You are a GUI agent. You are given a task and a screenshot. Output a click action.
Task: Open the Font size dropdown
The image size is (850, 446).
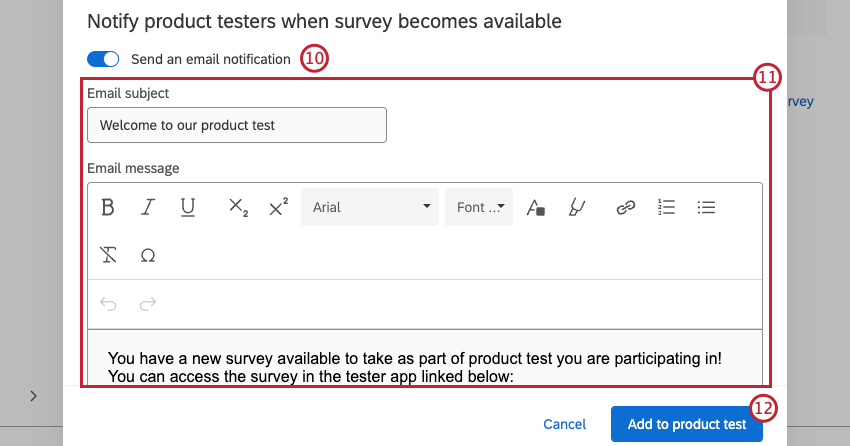pyautogui.click(x=479, y=207)
